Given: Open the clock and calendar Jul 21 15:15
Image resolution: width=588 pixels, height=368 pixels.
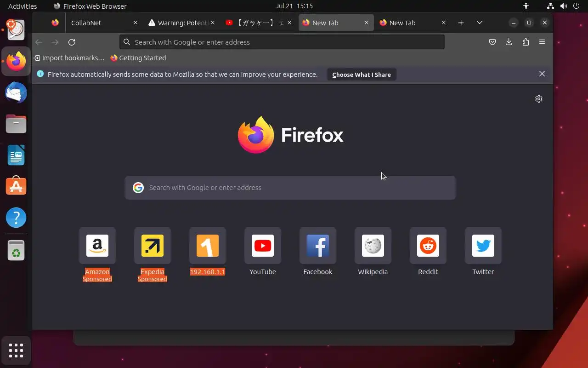Looking at the screenshot, I should click(294, 6).
